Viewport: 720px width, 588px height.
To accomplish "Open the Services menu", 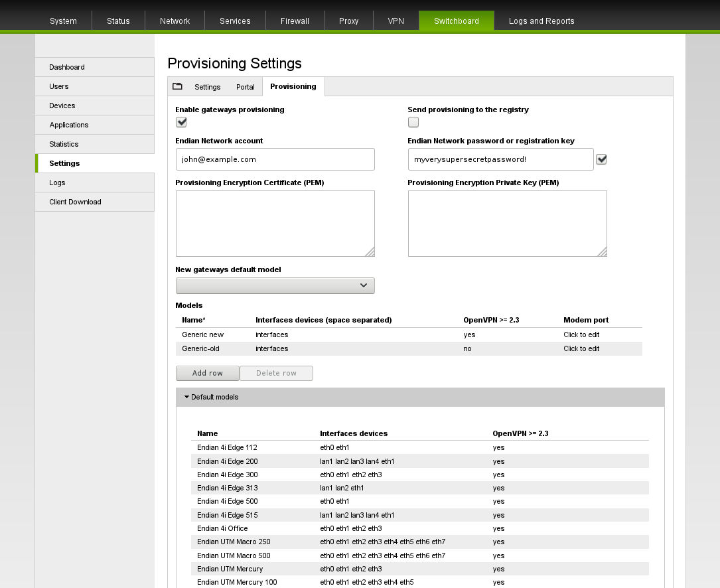I will 235,21.
